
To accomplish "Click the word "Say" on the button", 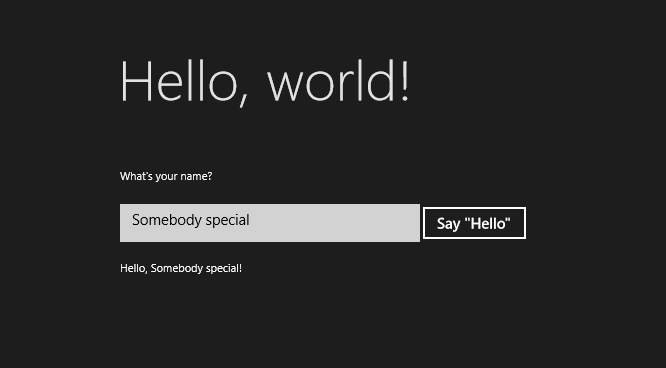I will click(x=449, y=224).
